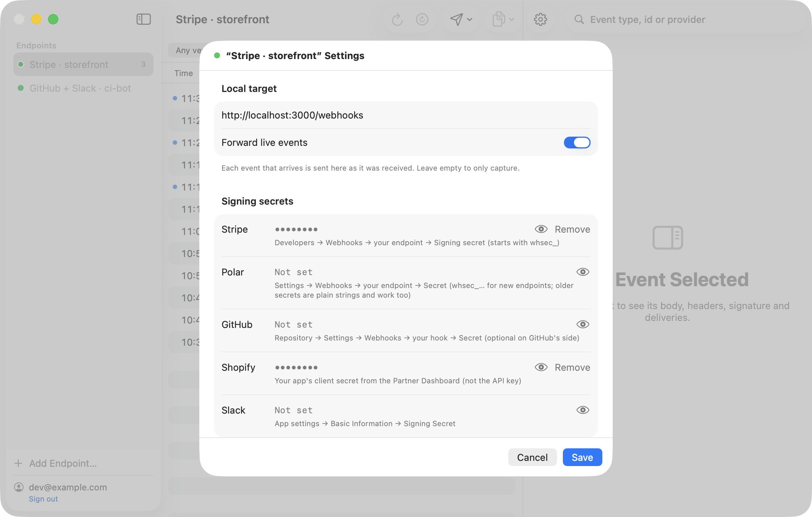Reveal the Shopify signing secret

[541, 367]
